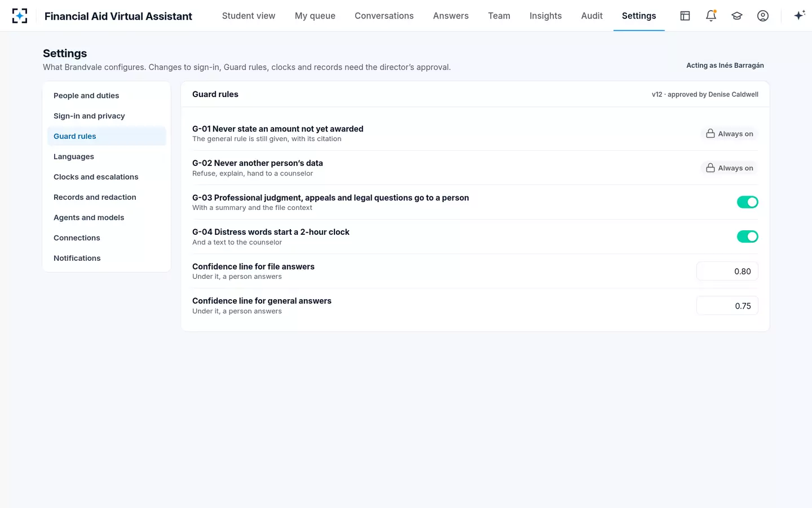
Task: Click the "Guard rules" panel heading
Action: coord(215,94)
